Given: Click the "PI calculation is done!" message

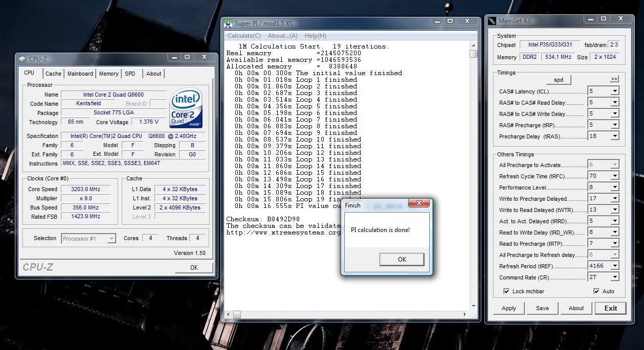Looking at the screenshot, I should pyautogui.click(x=380, y=230).
